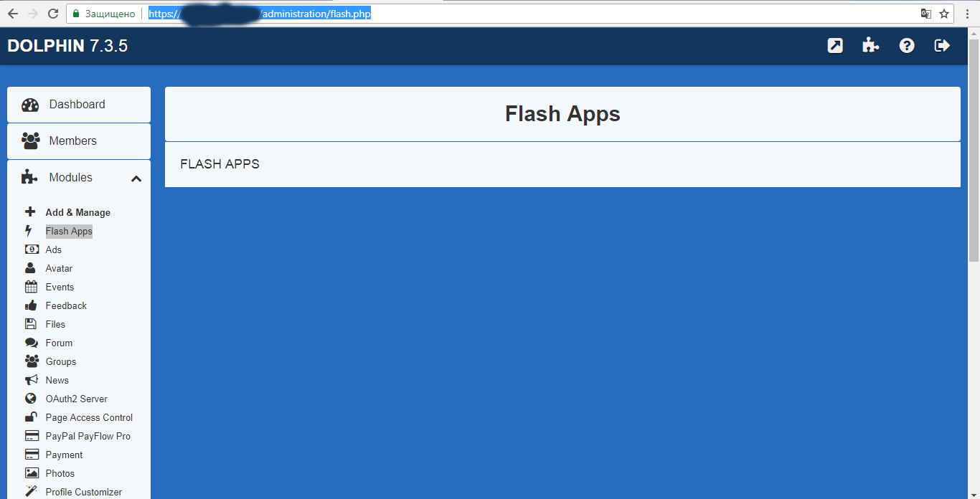Open the Dashboard menu item
The width and height of the screenshot is (980, 499).
(77, 105)
